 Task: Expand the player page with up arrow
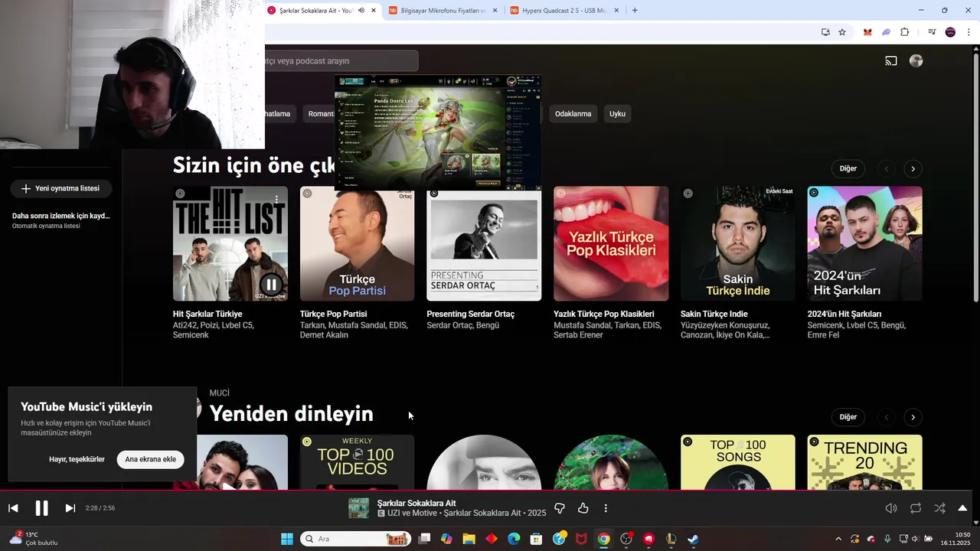tap(962, 508)
